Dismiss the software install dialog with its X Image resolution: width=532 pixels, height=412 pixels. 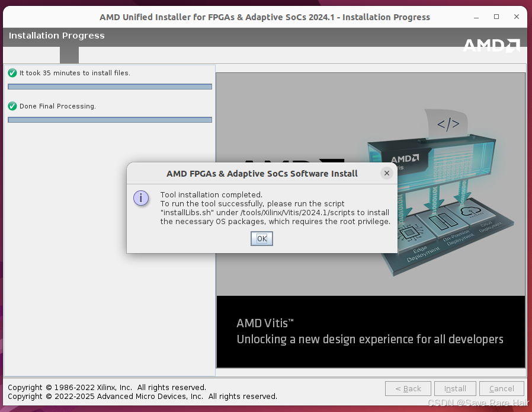(x=386, y=173)
